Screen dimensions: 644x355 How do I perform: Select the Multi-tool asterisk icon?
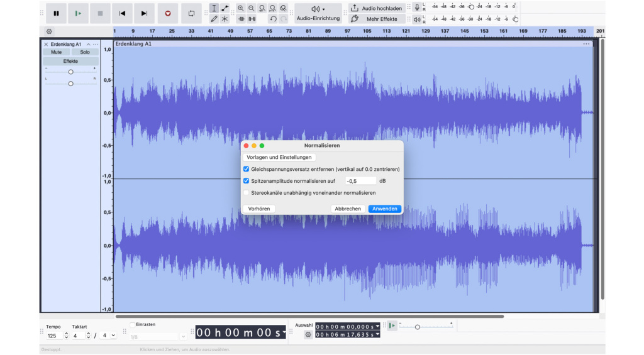(225, 19)
